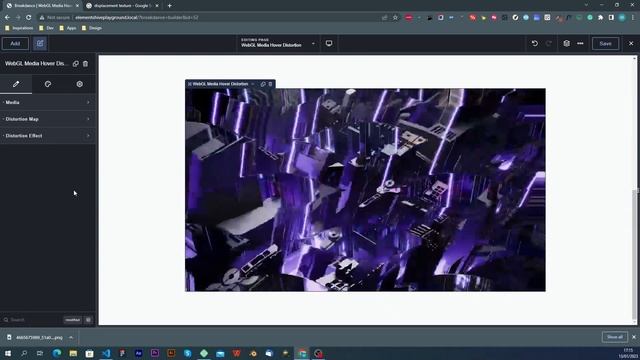Click the icon beside the modified filter
Screen dimensions: 640x360
[x=89, y=320]
